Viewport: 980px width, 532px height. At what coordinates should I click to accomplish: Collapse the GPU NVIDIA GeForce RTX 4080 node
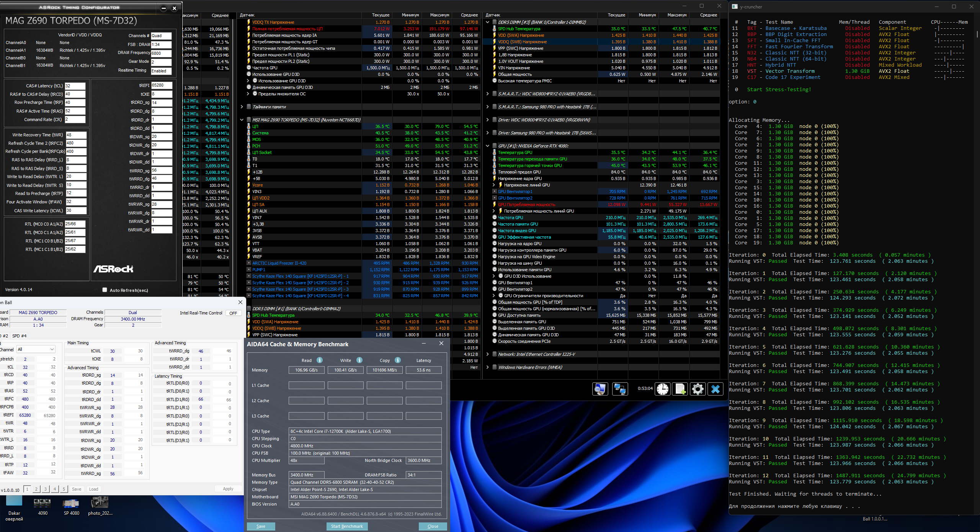coord(487,146)
